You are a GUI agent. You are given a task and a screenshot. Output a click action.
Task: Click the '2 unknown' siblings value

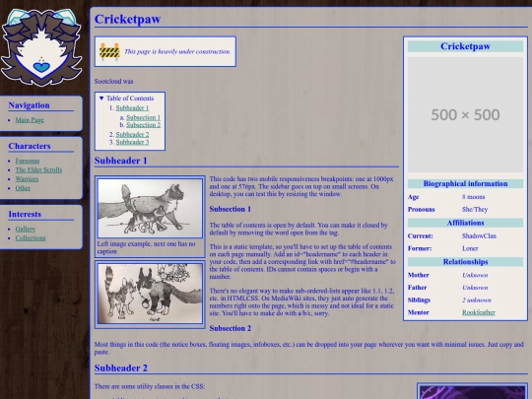pos(477,299)
